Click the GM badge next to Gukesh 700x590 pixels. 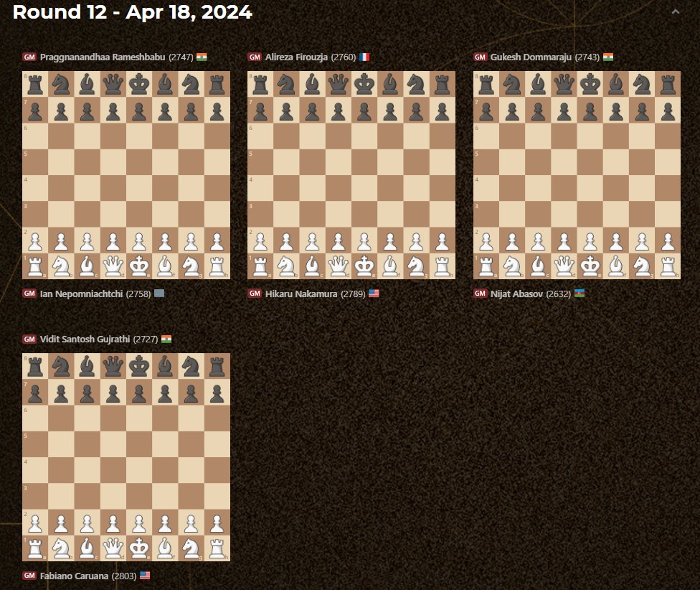[480, 57]
